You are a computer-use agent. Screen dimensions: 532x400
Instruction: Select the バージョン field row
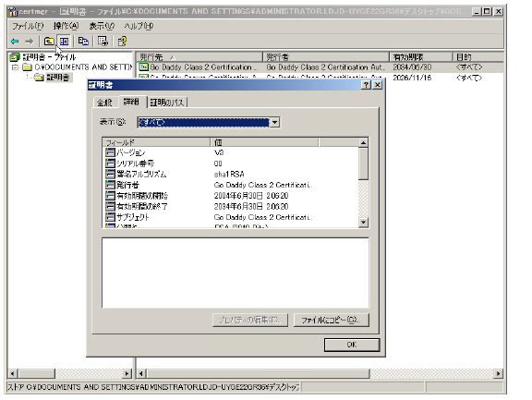[230, 152]
